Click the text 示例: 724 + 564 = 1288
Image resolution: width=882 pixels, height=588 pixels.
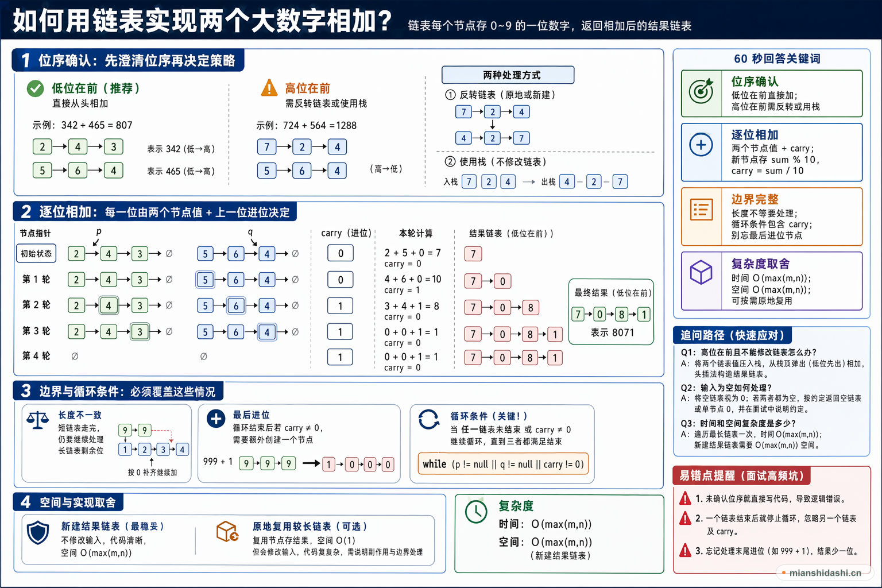(x=306, y=125)
